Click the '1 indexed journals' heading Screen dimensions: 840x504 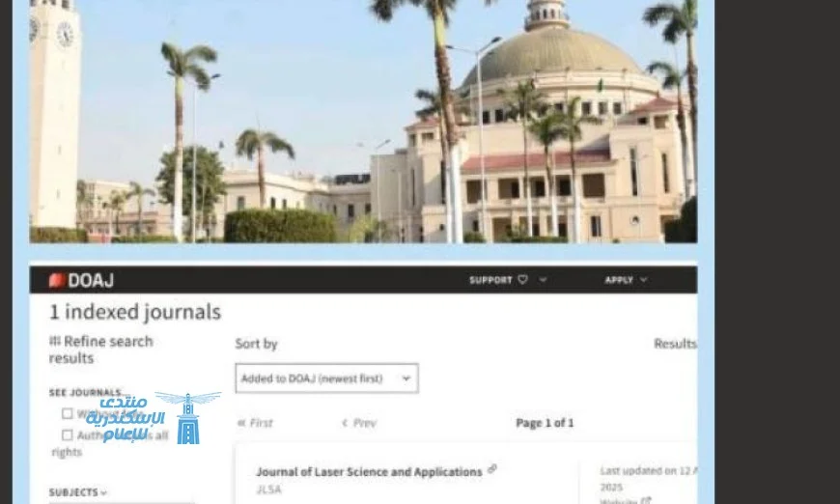pyautogui.click(x=135, y=312)
